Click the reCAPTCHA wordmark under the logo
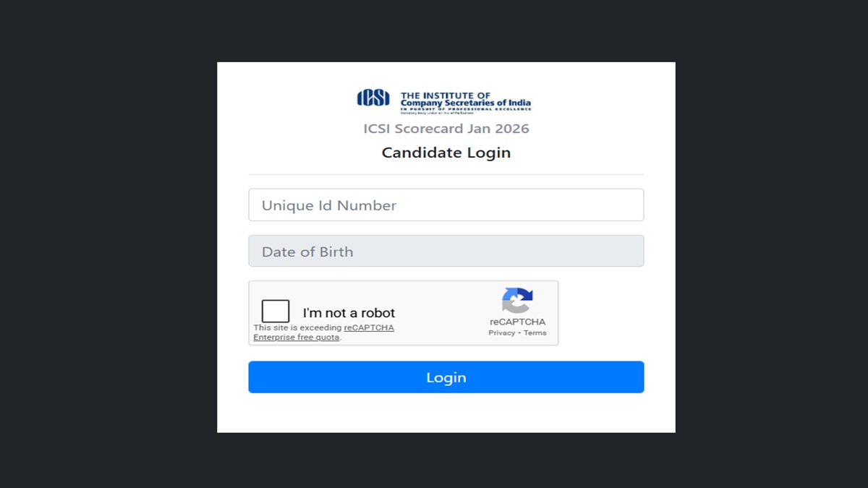The height and width of the screenshot is (488, 868). tap(517, 322)
